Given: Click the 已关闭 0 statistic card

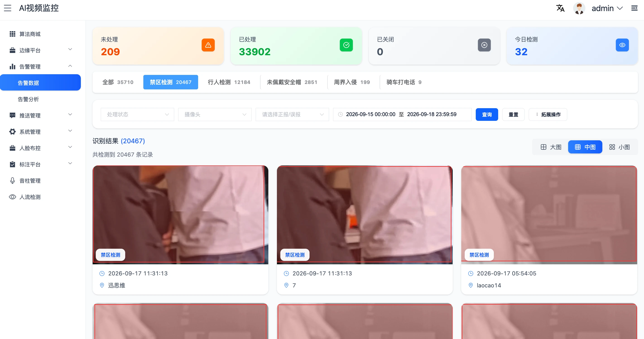Looking at the screenshot, I should pos(434,46).
